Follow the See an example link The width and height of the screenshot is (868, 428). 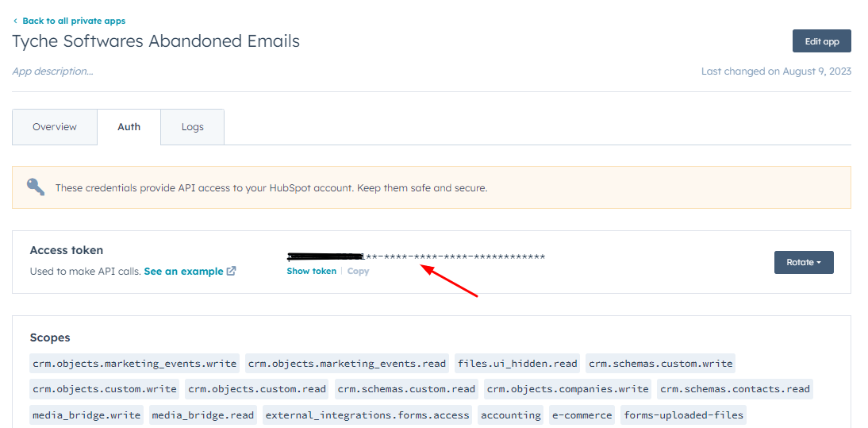(x=184, y=272)
